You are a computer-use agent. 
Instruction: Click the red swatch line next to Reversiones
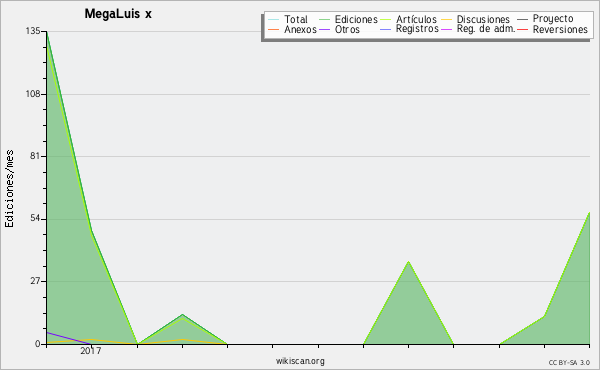click(522, 29)
